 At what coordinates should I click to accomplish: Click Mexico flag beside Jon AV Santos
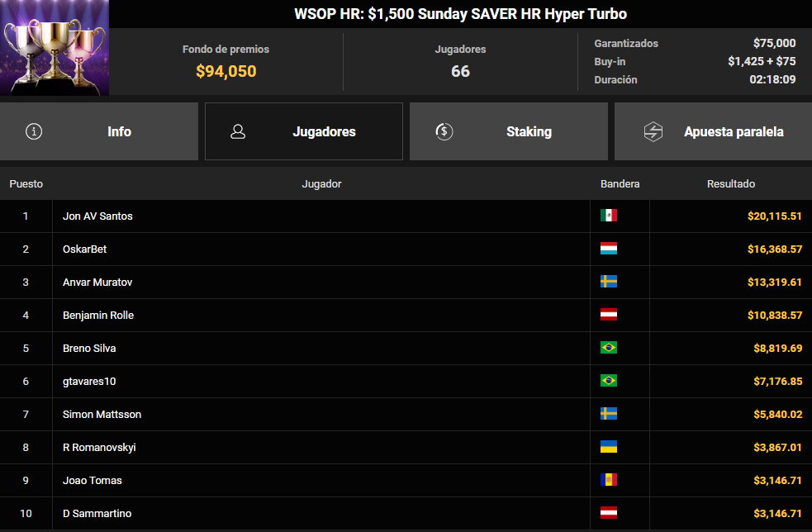click(609, 216)
